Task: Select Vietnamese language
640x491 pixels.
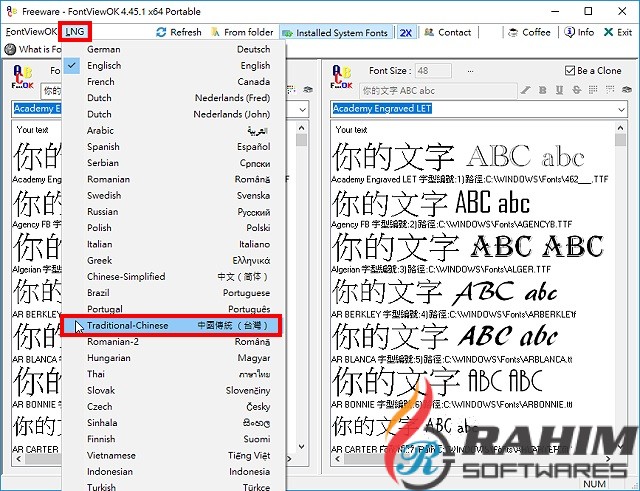Action: pos(173,455)
